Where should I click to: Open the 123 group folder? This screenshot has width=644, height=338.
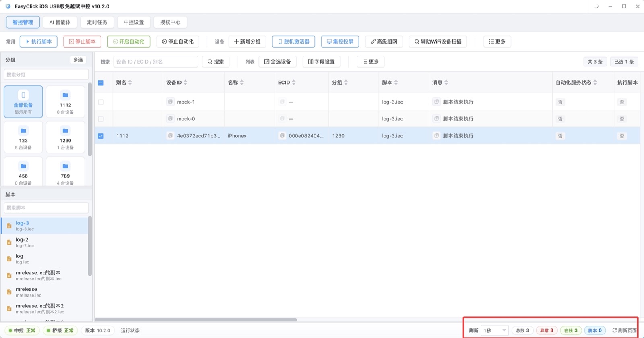23,137
